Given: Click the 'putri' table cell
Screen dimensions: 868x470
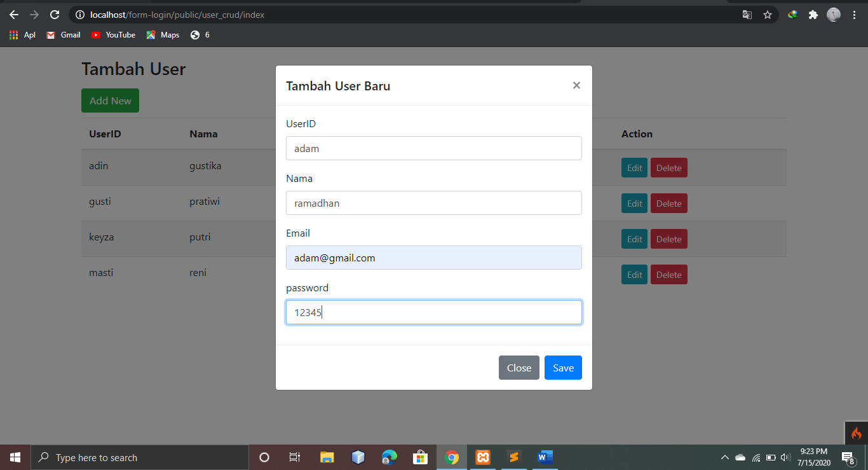Looking at the screenshot, I should (x=200, y=237).
